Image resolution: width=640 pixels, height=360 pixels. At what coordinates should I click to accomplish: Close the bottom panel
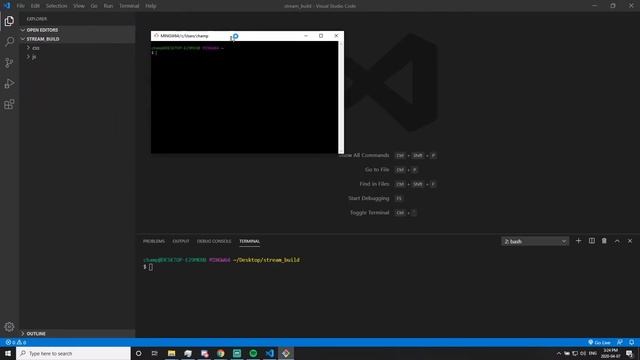[x=630, y=241]
